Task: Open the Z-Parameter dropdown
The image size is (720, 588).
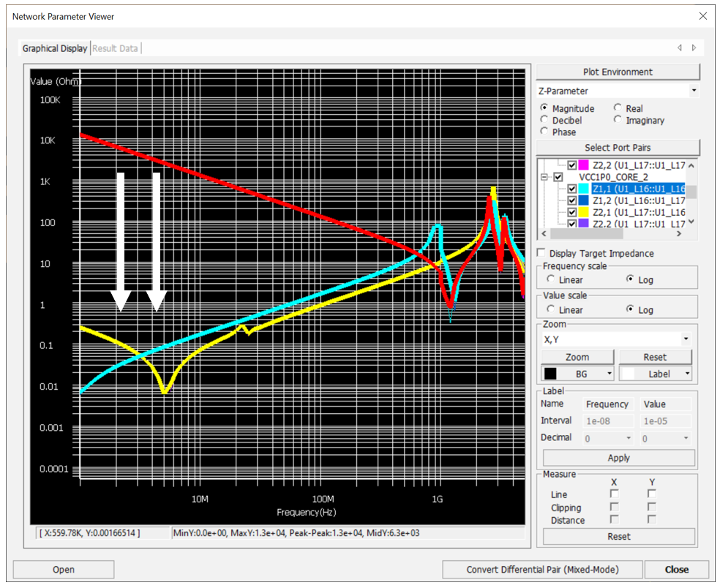Action: pyautogui.click(x=693, y=91)
